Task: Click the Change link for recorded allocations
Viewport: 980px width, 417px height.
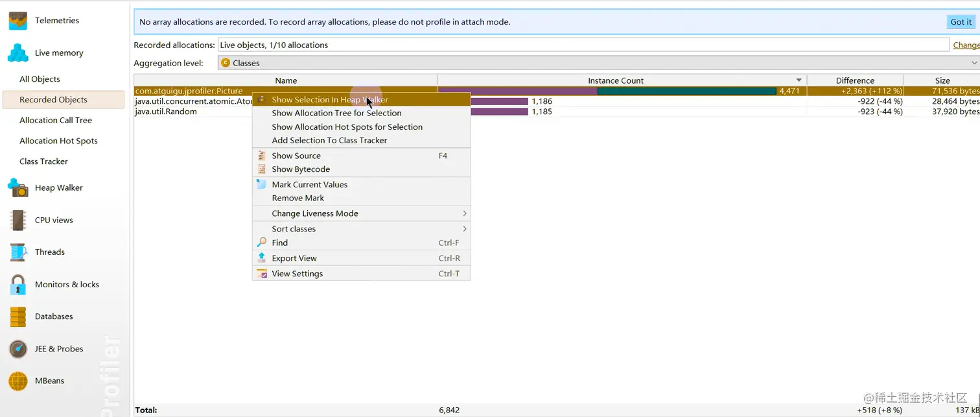Action: coord(966,45)
